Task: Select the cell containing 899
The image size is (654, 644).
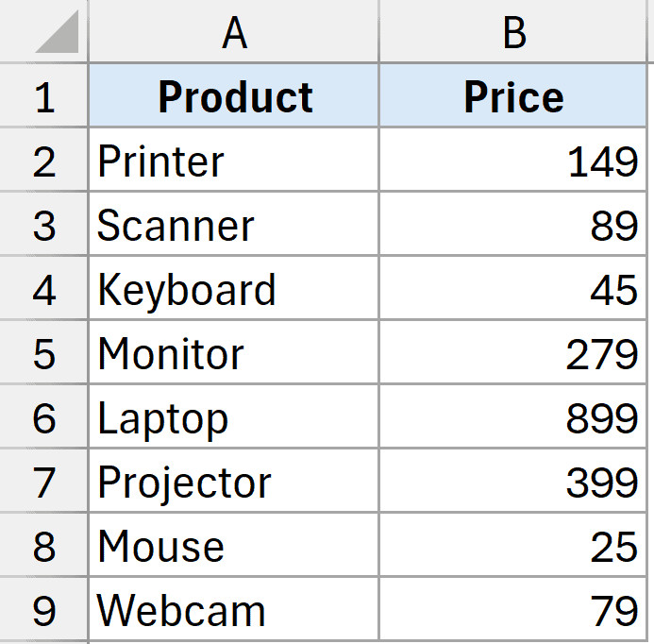Action: click(x=513, y=418)
